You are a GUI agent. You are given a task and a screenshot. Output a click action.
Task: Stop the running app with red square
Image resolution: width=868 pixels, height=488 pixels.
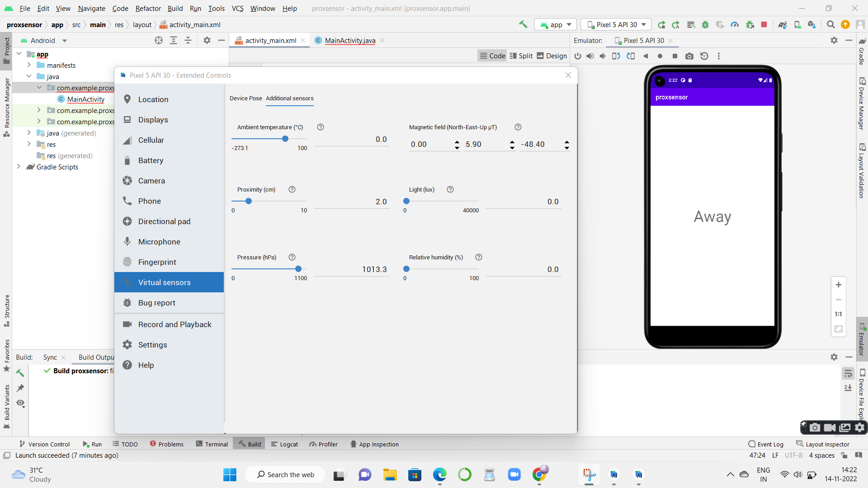pos(764,25)
